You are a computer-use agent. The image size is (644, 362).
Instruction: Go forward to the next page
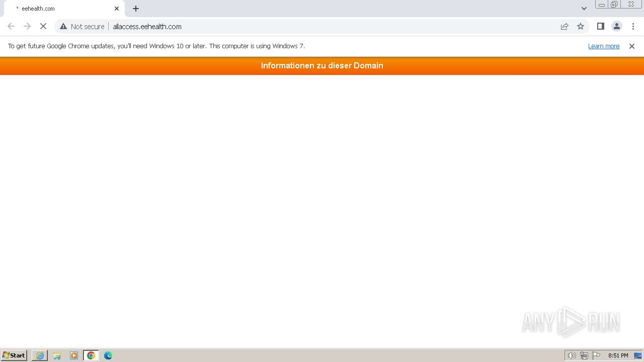coord(27,26)
